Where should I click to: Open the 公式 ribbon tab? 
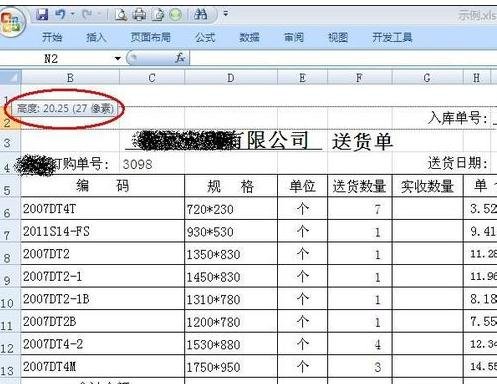(x=205, y=37)
